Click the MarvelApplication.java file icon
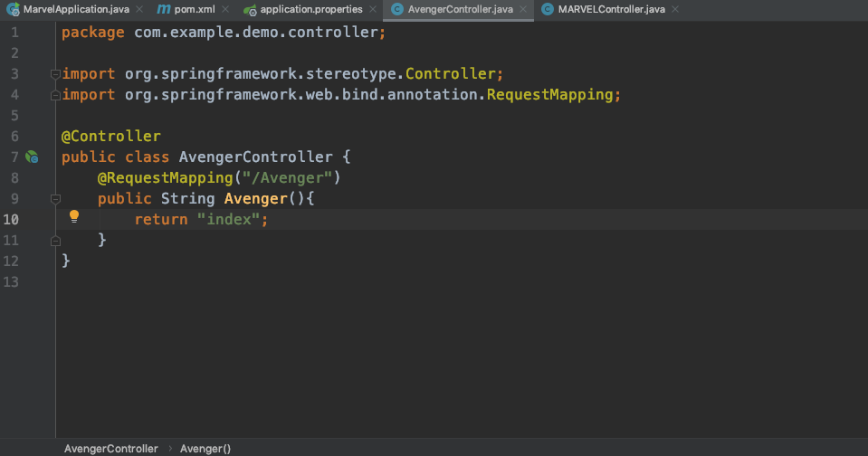The width and height of the screenshot is (868, 456). (13, 9)
